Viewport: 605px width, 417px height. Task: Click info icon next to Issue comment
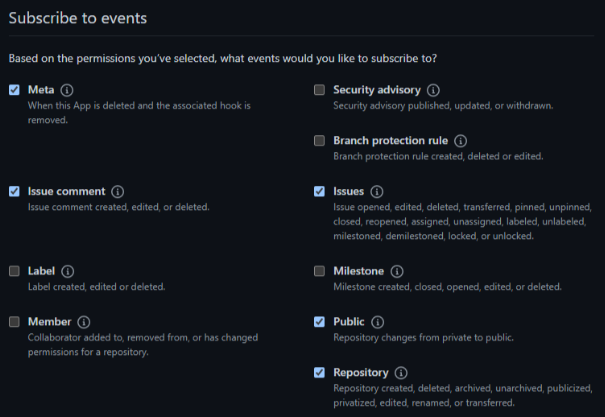coord(117,191)
